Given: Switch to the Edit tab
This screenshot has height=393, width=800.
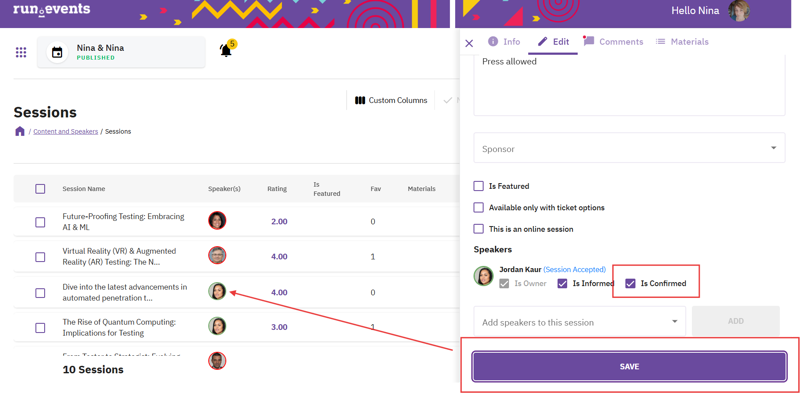Looking at the screenshot, I should (554, 42).
